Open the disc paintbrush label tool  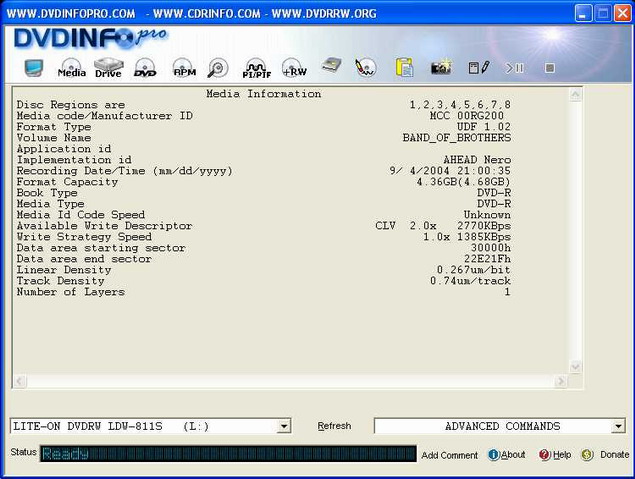[x=366, y=68]
